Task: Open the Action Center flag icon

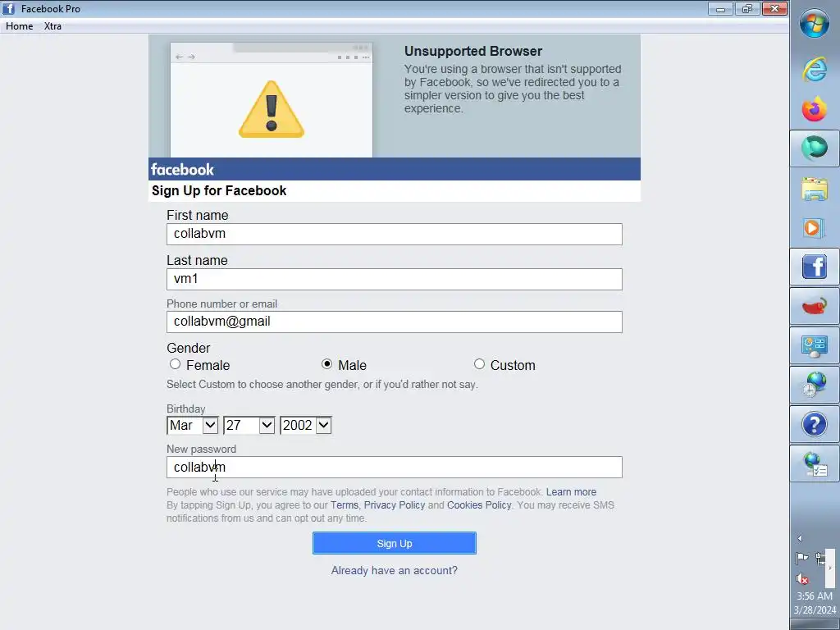Action: click(802, 559)
